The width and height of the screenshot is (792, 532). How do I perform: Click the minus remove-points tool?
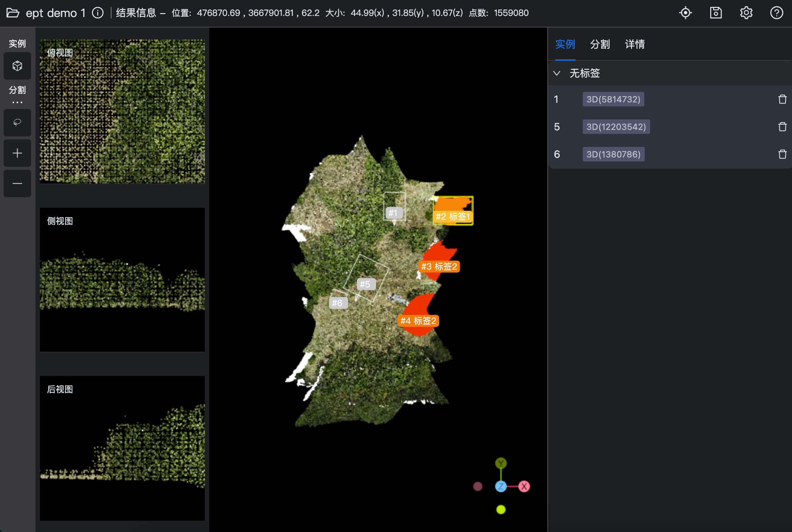coord(17,183)
